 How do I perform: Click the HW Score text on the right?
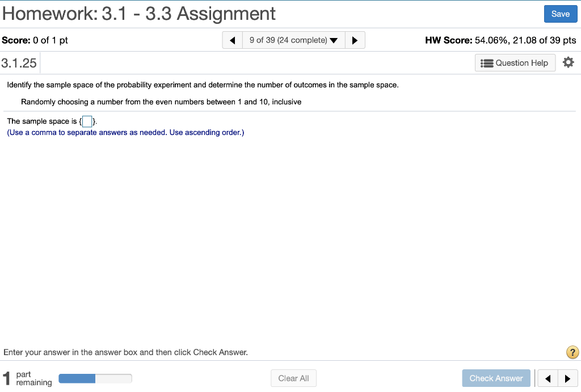click(499, 40)
